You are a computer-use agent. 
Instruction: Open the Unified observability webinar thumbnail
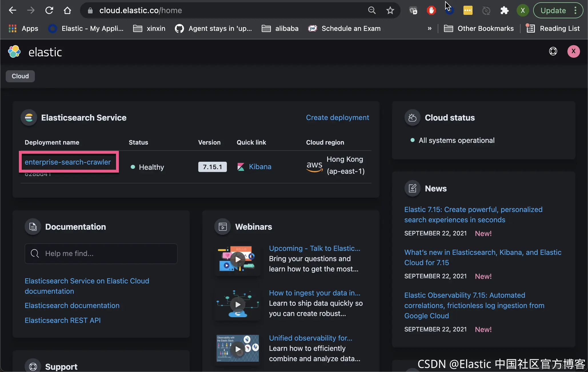238,349
